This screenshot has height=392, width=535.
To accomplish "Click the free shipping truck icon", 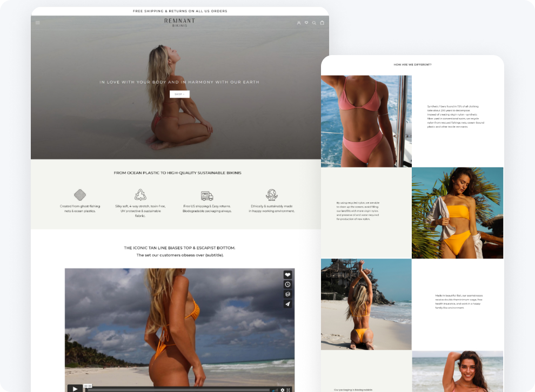I will tap(206, 195).
